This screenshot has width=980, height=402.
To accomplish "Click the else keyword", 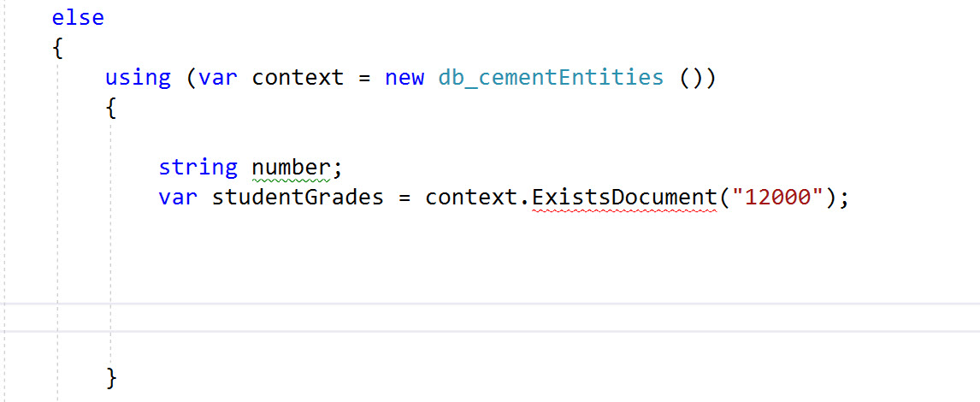I will 78,17.
